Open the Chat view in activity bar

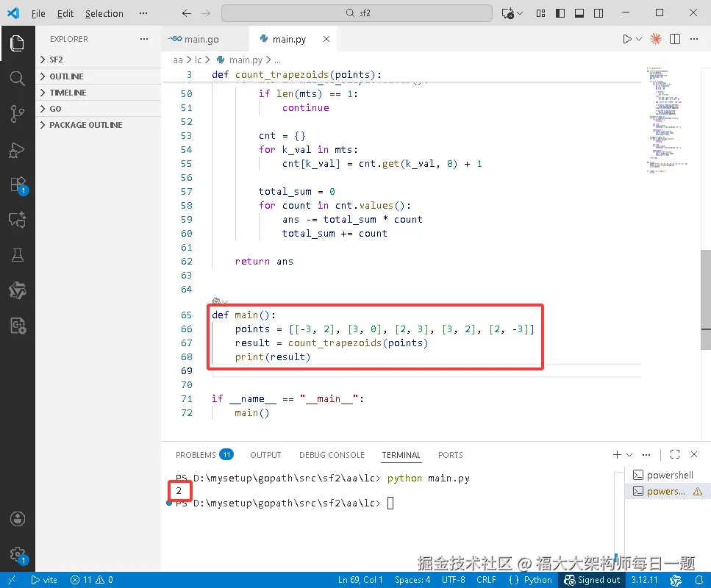pyautogui.click(x=17, y=220)
